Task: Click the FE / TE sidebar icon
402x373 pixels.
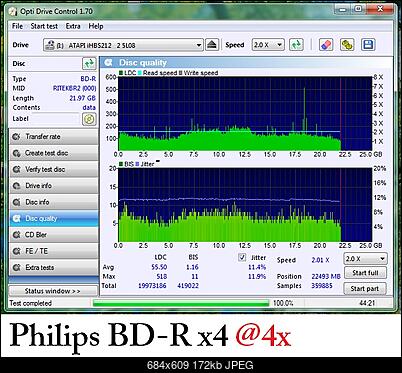Action: [x=16, y=251]
